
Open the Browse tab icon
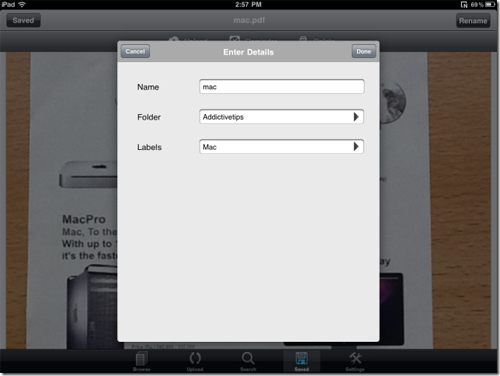tap(142, 361)
